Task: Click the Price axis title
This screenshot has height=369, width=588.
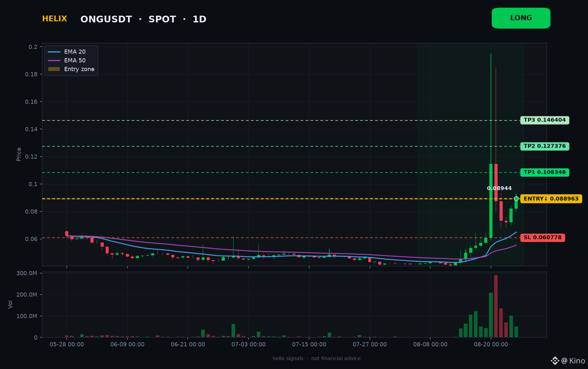Action: click(19, 154)
